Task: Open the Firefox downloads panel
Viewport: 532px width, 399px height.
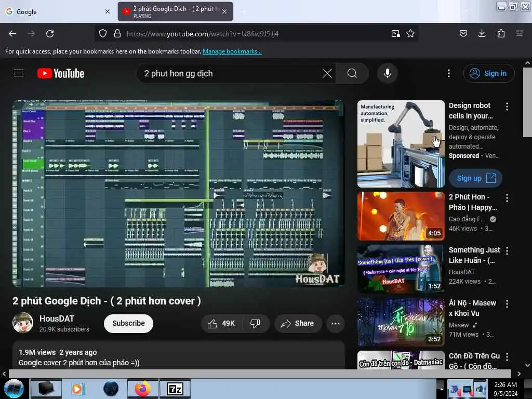Action: 482,34
